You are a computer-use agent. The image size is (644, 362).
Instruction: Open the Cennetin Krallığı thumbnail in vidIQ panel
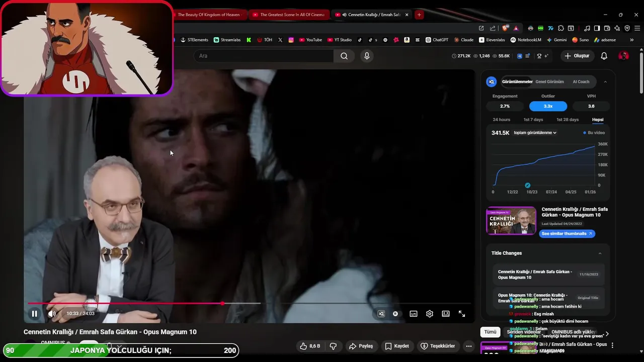pyautogui.click(x=511, y=221)
